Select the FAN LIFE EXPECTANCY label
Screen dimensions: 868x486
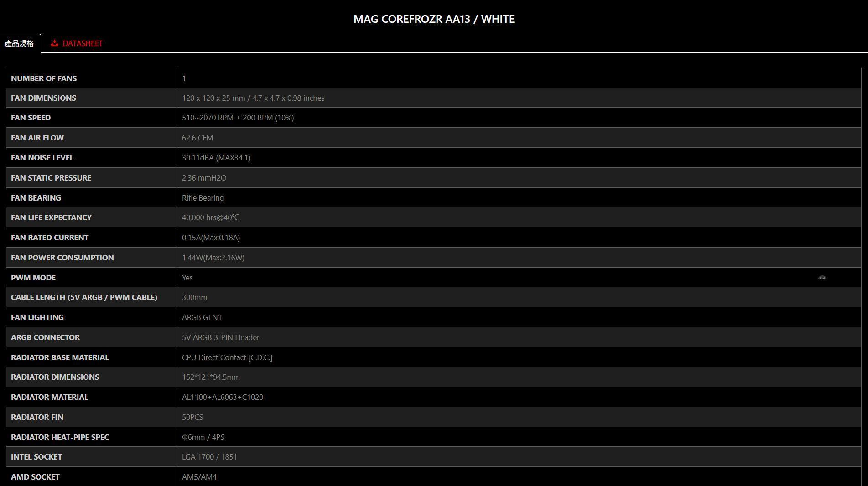click(51, 217)
